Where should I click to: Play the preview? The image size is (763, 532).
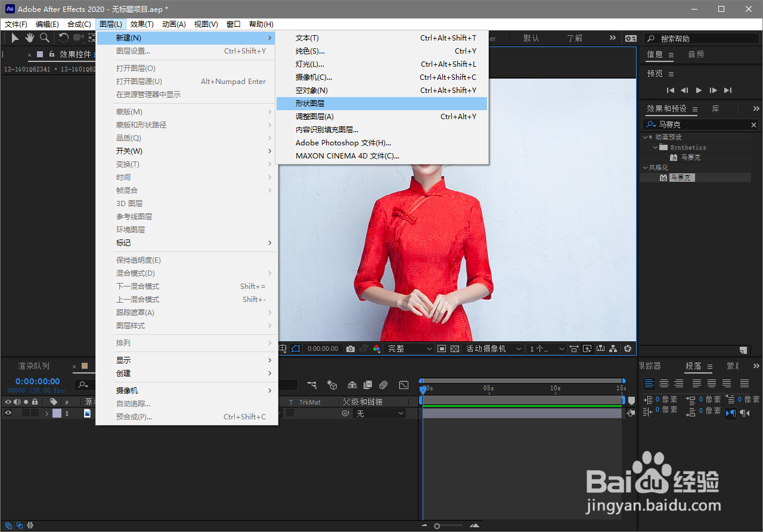[x=699, y=91]
